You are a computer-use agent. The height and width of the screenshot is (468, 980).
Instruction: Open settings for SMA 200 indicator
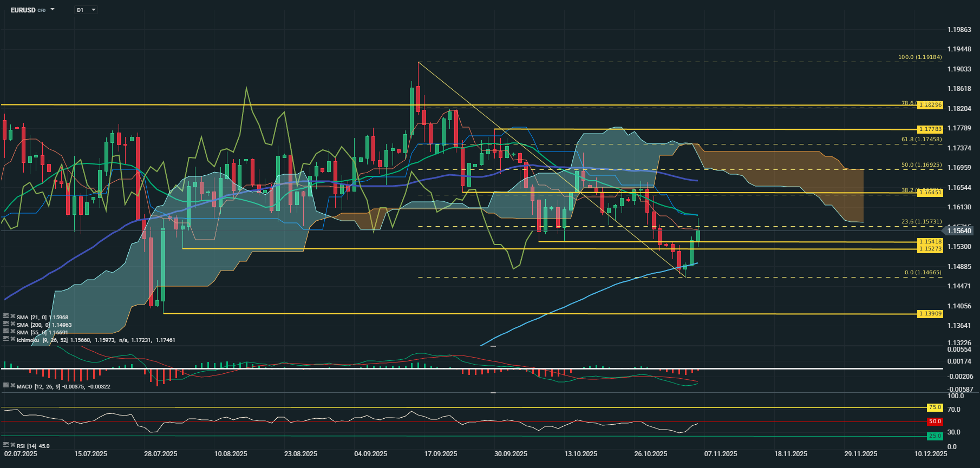pyautogui.click(x=6, y=324)
